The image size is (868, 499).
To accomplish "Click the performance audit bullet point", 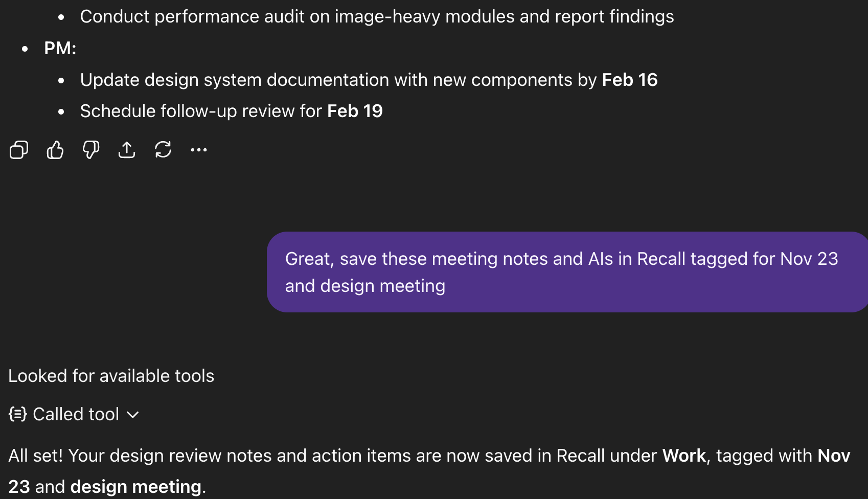I will 377,16.
